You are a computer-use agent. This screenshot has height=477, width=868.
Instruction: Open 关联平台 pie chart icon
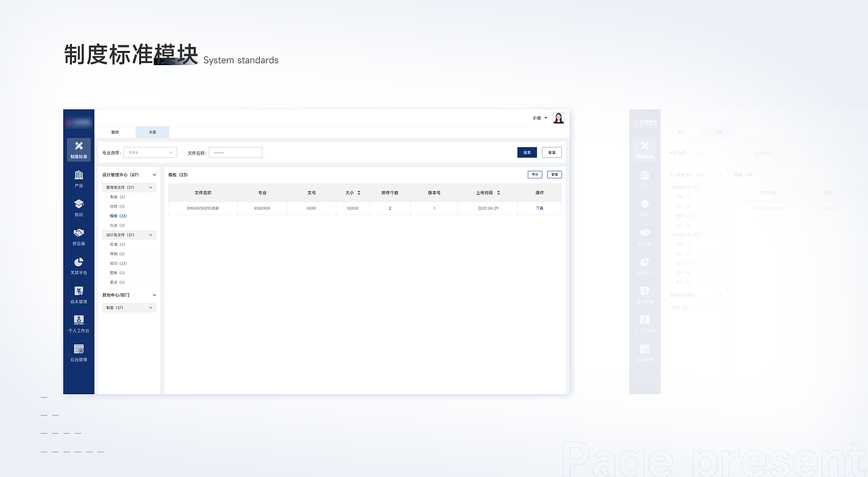click(x=79, y=266)
